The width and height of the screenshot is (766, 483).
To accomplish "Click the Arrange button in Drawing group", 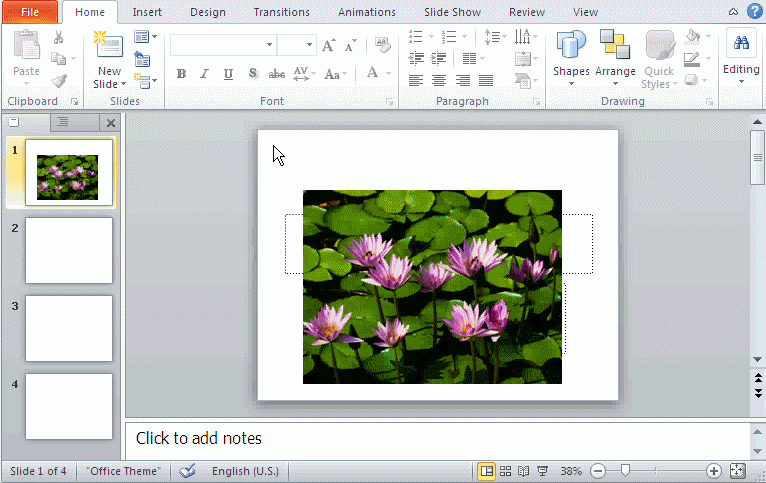I will [x=615, y=58].
